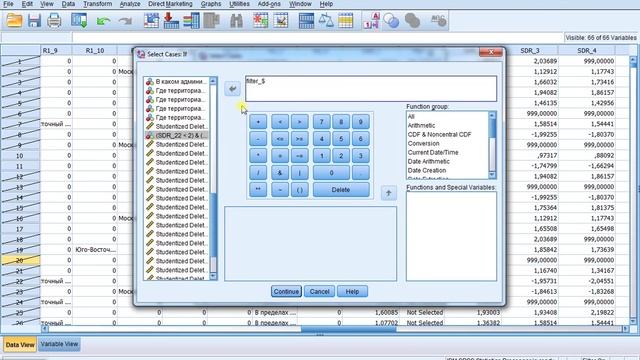Click Continue in Select Cases dialog
640x360 pixels.
pyautogui.click(x=286, y=291)
